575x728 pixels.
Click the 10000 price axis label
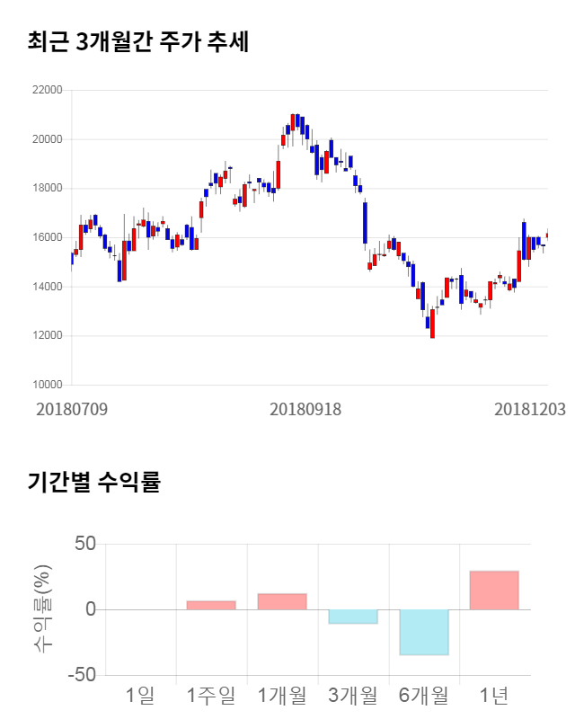[x=47, y=386]
